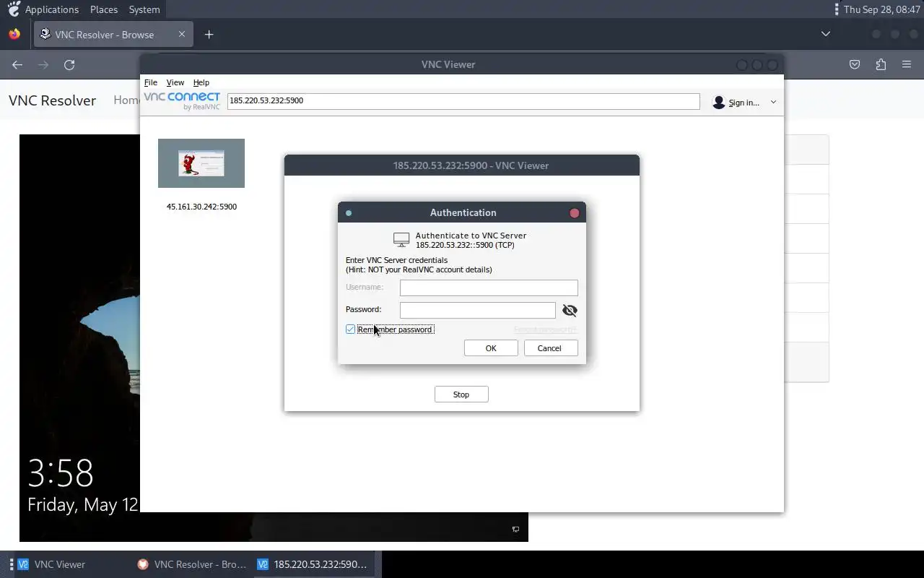The image size is (924, 578).
Task: Close the Authentication dialog with red button
Action: click(x=575, y=213)
